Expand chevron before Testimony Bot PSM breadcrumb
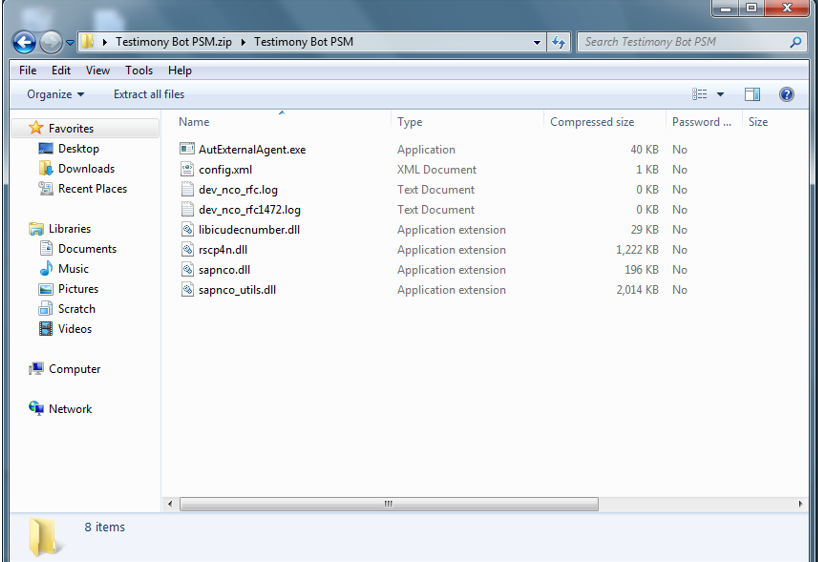The width and height of the screenshot is (818, 562). 243,42
